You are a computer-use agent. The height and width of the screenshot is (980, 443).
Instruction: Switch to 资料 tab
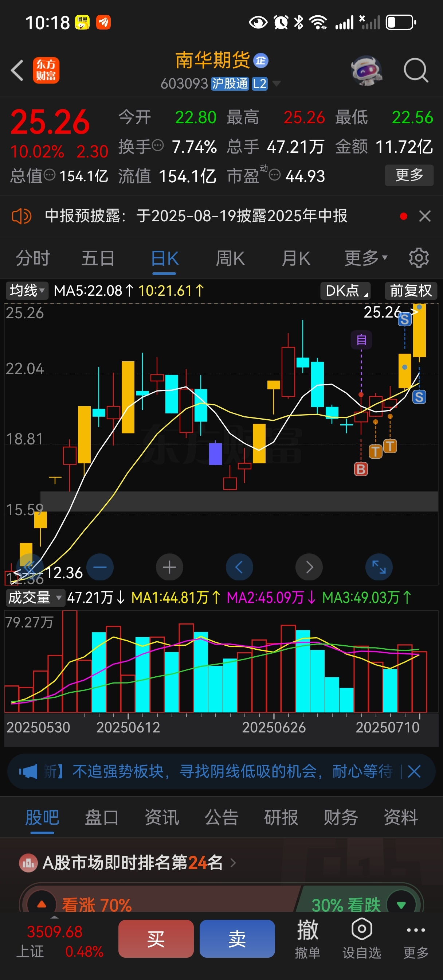click(x=401, y=817)
